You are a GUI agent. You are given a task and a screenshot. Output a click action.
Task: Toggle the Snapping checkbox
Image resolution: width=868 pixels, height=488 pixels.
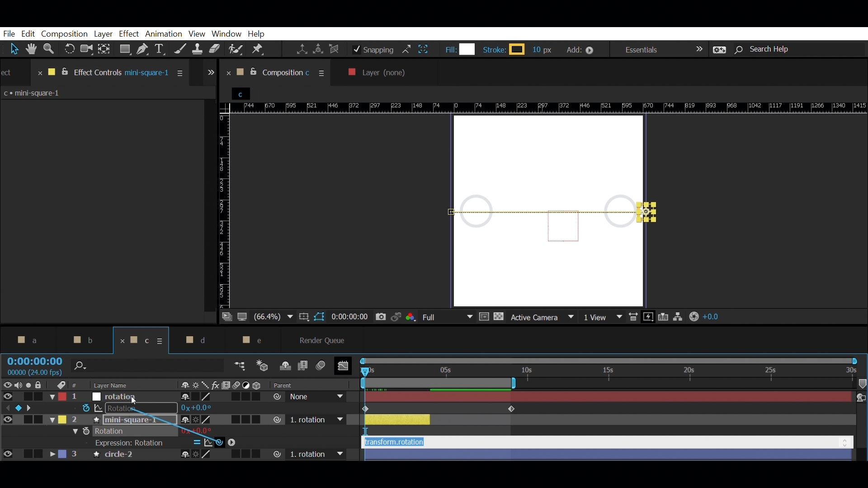coord(357,50)
